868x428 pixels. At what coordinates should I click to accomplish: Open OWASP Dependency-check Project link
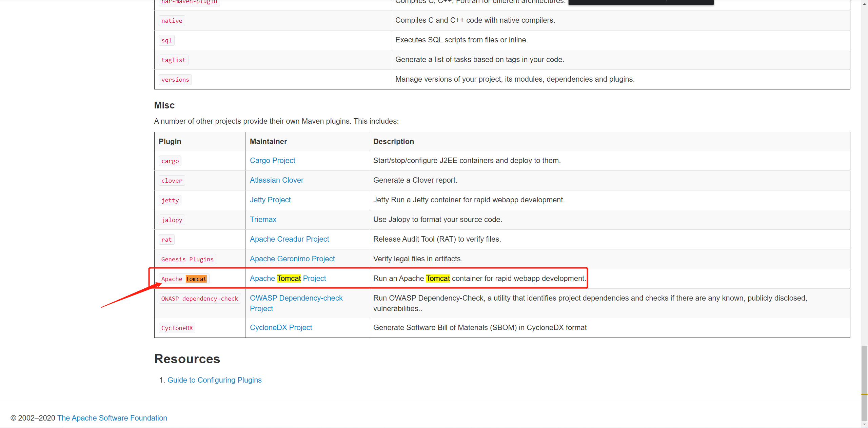pos(296,298)
